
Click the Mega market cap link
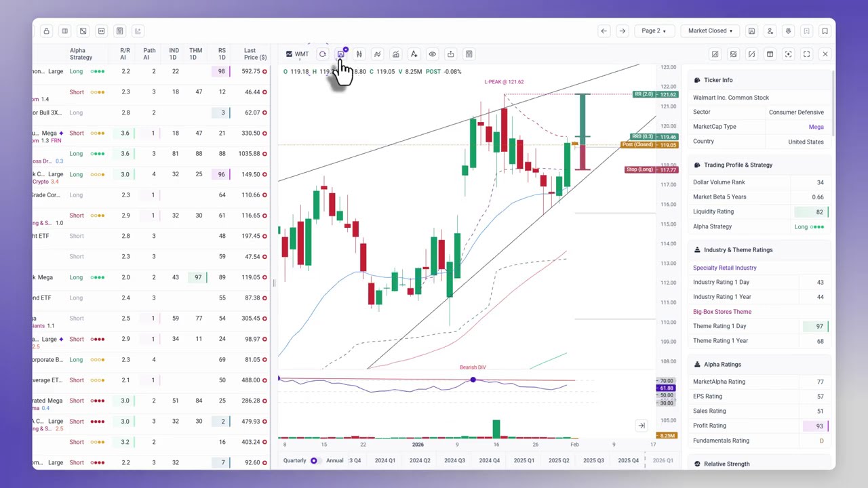pyautogui.click(x=816, y=127)
